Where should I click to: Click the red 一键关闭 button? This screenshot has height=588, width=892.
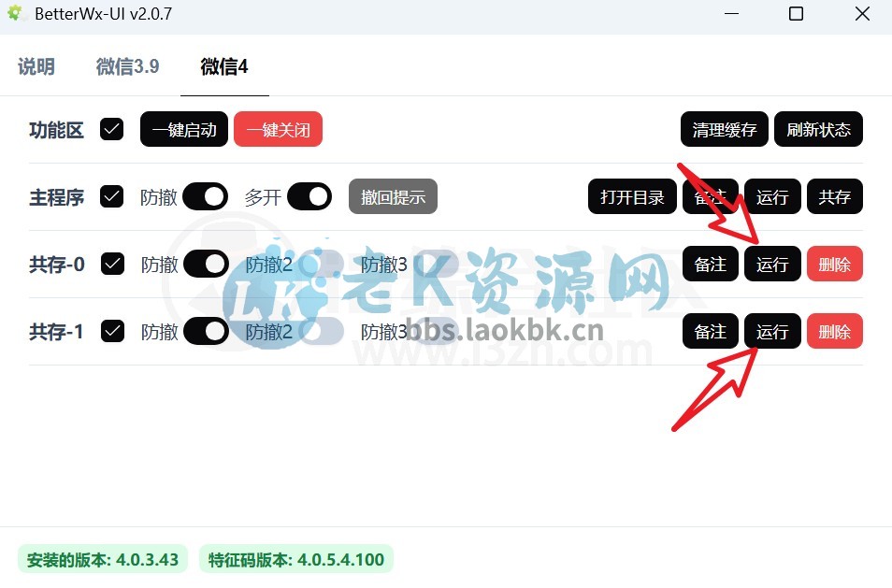pos(279,129)
